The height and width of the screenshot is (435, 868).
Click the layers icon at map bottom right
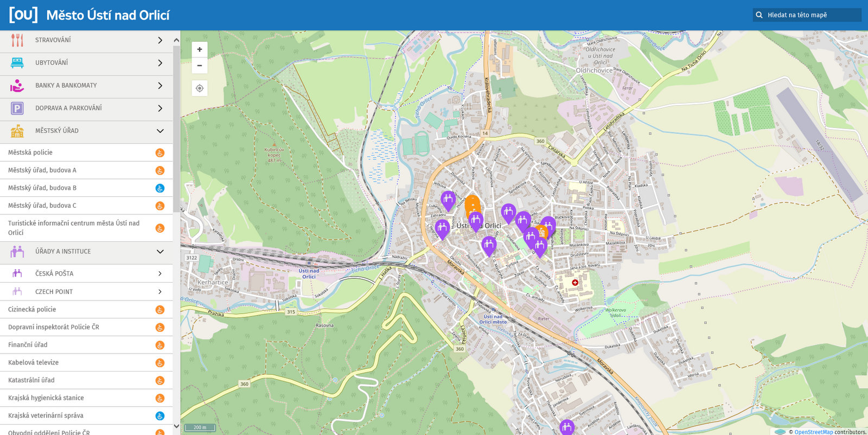click(780, 432)
